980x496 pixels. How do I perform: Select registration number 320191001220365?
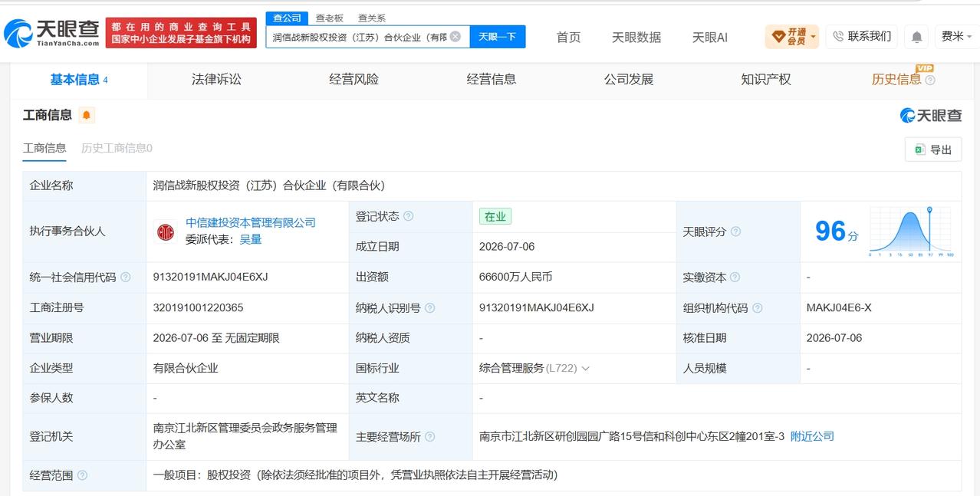click(198, 308)
